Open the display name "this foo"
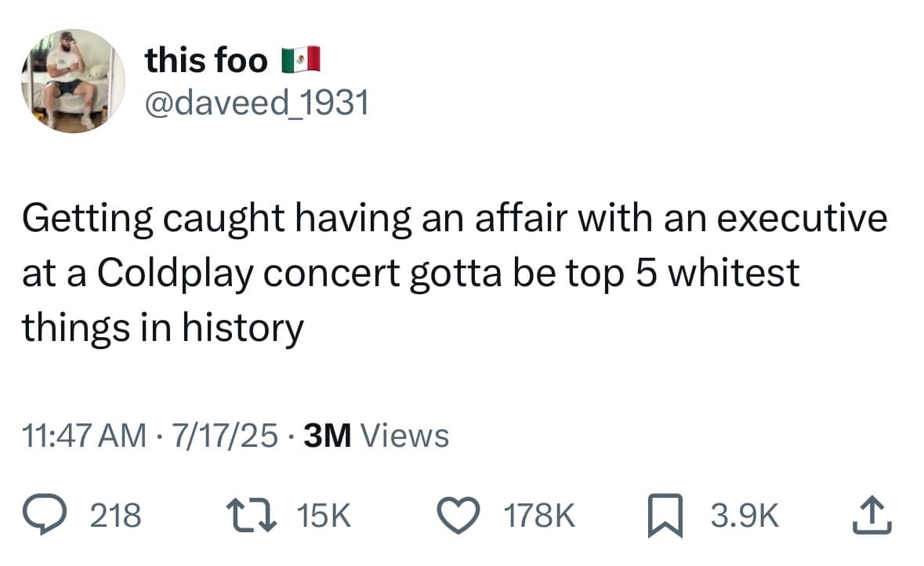The image size is (924, 566). click(x=206, y=60)
